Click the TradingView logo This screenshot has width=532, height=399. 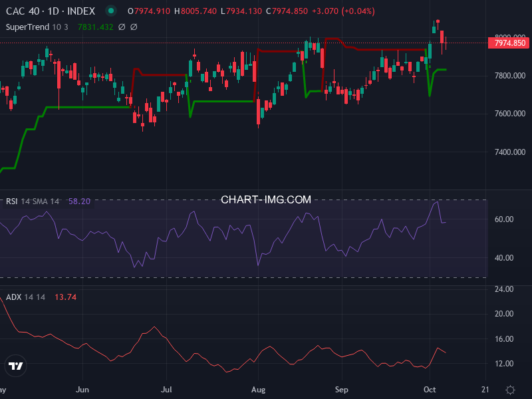15,365
